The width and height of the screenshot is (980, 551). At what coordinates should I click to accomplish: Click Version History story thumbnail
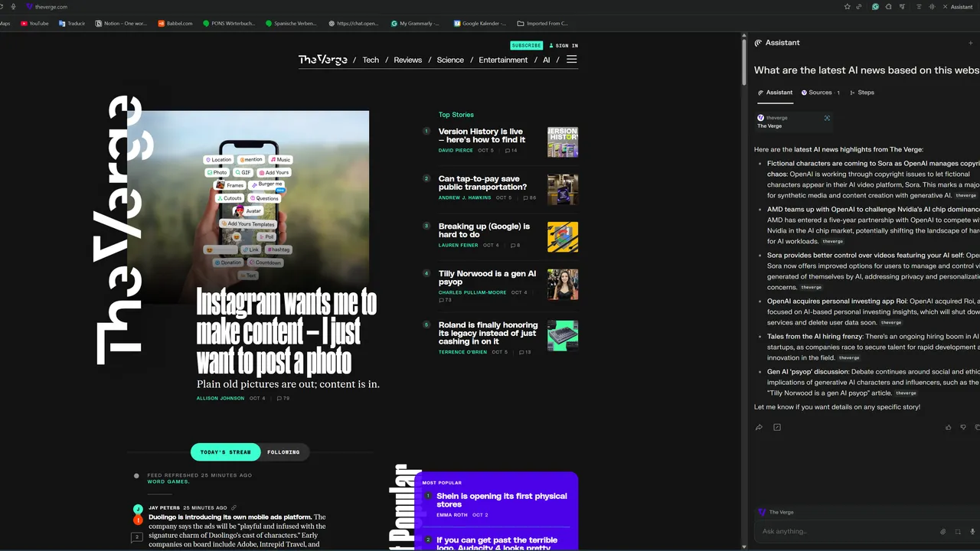coord(563,142)
